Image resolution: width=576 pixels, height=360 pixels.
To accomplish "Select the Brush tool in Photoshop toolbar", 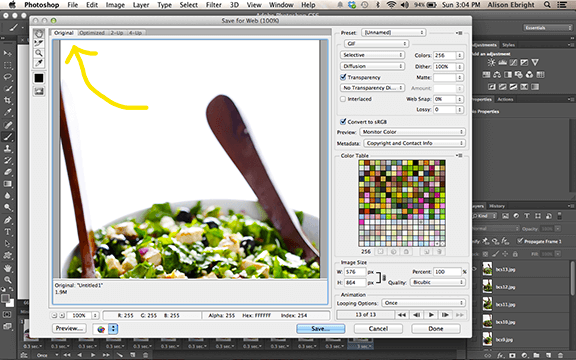I will pos(7,137).
